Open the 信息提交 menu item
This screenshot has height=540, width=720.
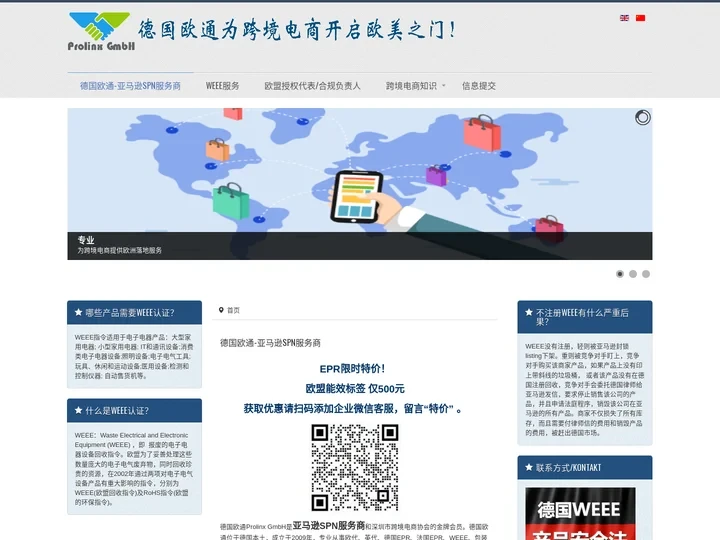(x=478, y=86)
